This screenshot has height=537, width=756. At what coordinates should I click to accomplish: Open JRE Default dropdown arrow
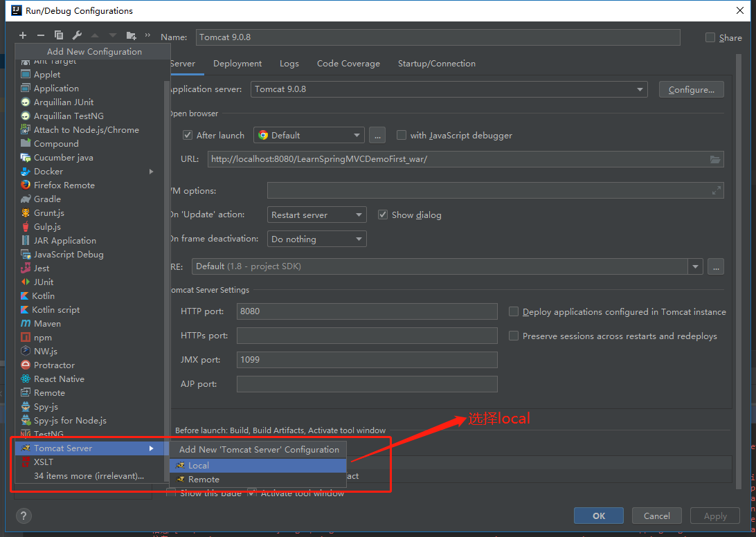[695, 266]
